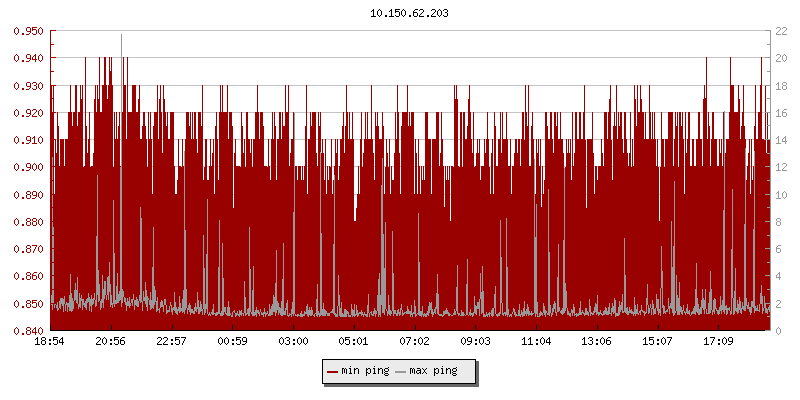Select the 22:57 time axis label
Image resolution: width=800 pixels, height=400 pixels.
[x=172, y=342]
